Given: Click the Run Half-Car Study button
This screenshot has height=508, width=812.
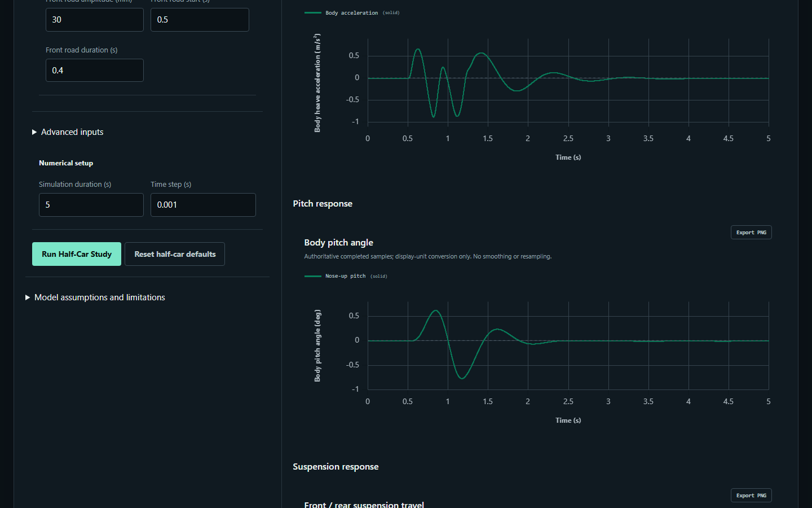Looking at the screenshot, I should click(77, 254).
